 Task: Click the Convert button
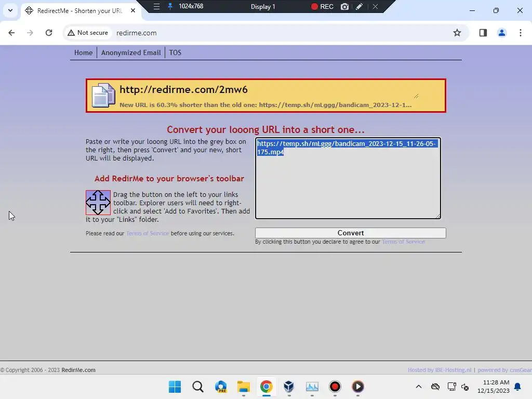coord(351,233)
